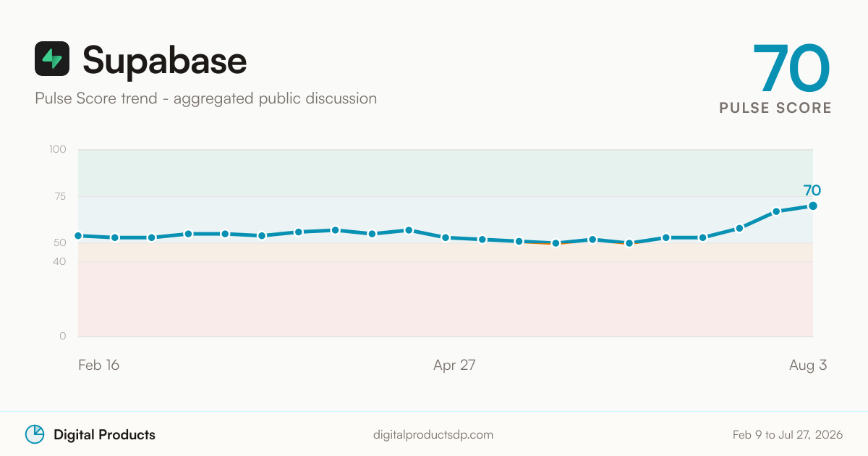Click the pink bottom band of chart
This screenshot has width=868, height=456.
click(446, 299)
